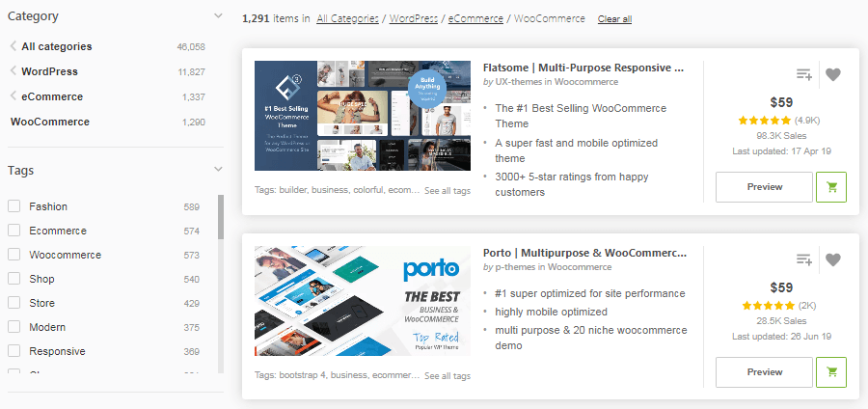Go back to All categories arrow
The width and height of the screenshot is (868, 409).
click(x=14, y=46)
